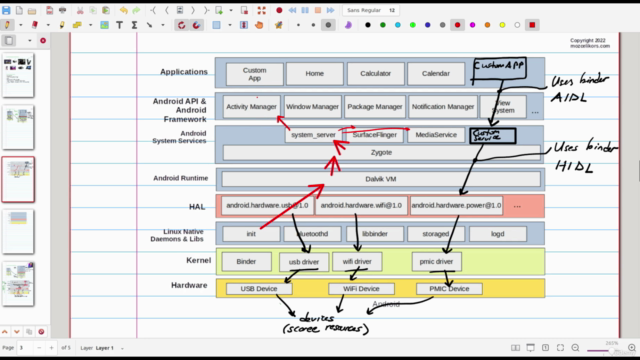Increase the page number with plus button

coord(51,348)
